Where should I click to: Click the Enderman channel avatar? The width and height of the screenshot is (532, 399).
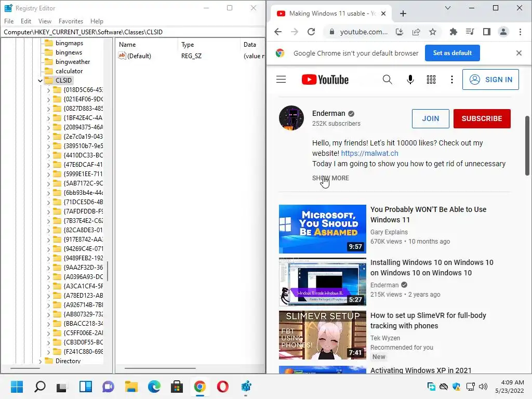click(x=291, y=118)
